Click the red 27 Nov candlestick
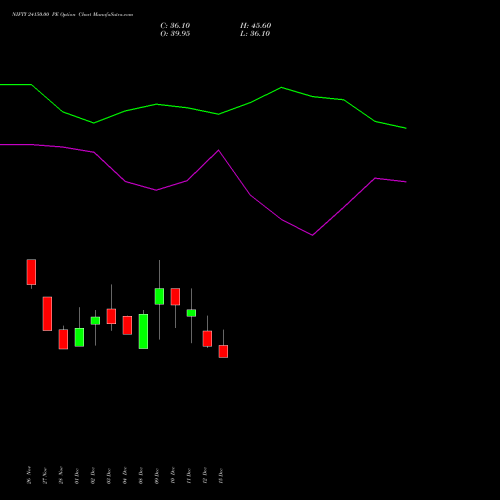Screen dimensions: 500x500 pos(47,314)
